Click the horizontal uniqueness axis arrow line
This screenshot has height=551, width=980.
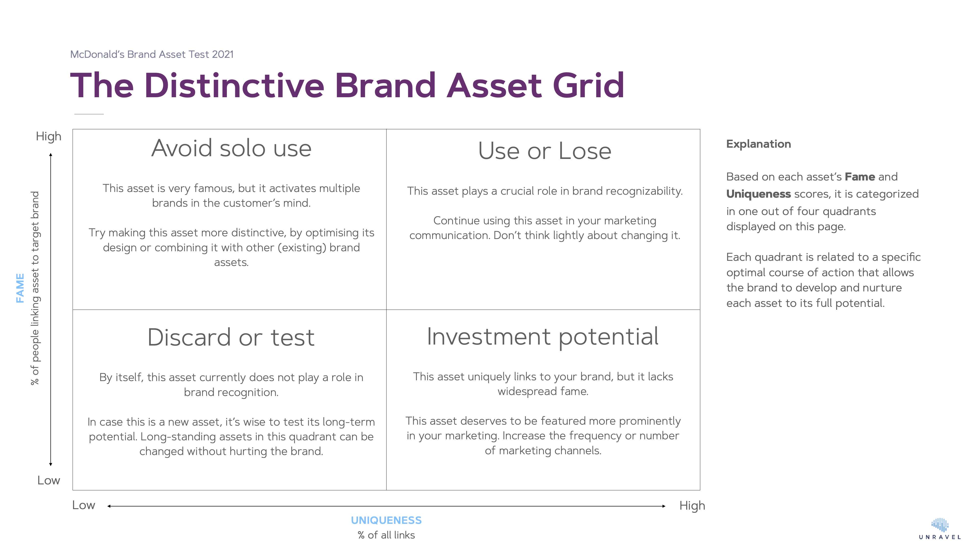click(x=386, y=506)
